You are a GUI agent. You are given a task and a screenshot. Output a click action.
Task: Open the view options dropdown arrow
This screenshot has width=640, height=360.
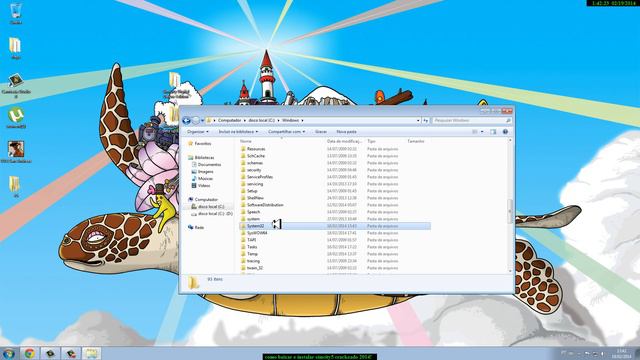(x=482, y=132)
